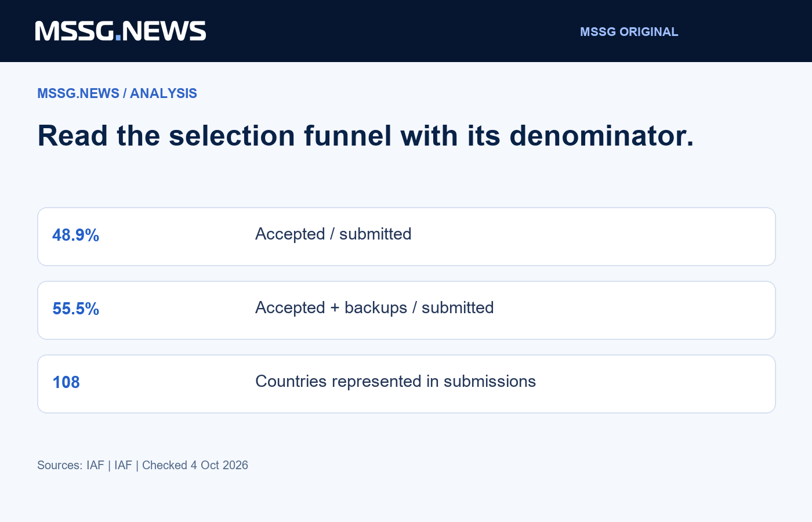This screenshot has width=812, height=522.
Task: Open the MSSG.NEWS / ANALYSIS breadcrumb
Action: tap(117, 93)
